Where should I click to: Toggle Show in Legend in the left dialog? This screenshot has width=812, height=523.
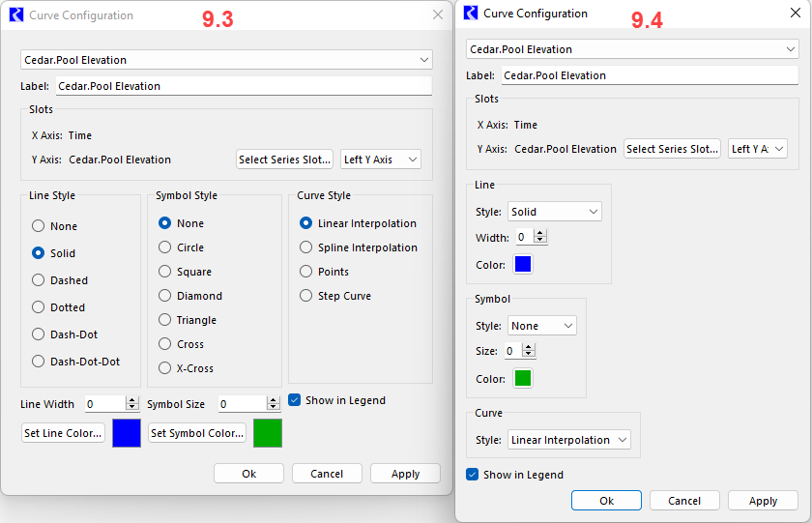point(295,400)
